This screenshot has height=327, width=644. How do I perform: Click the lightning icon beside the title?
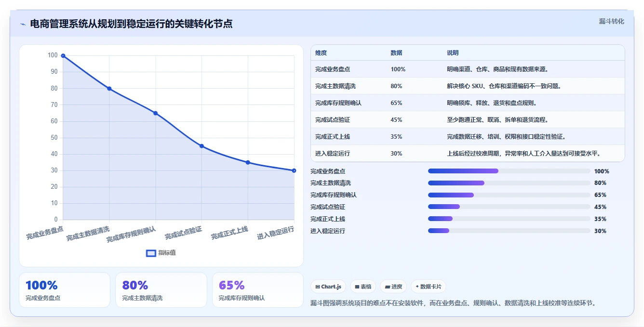coord(23,24)
